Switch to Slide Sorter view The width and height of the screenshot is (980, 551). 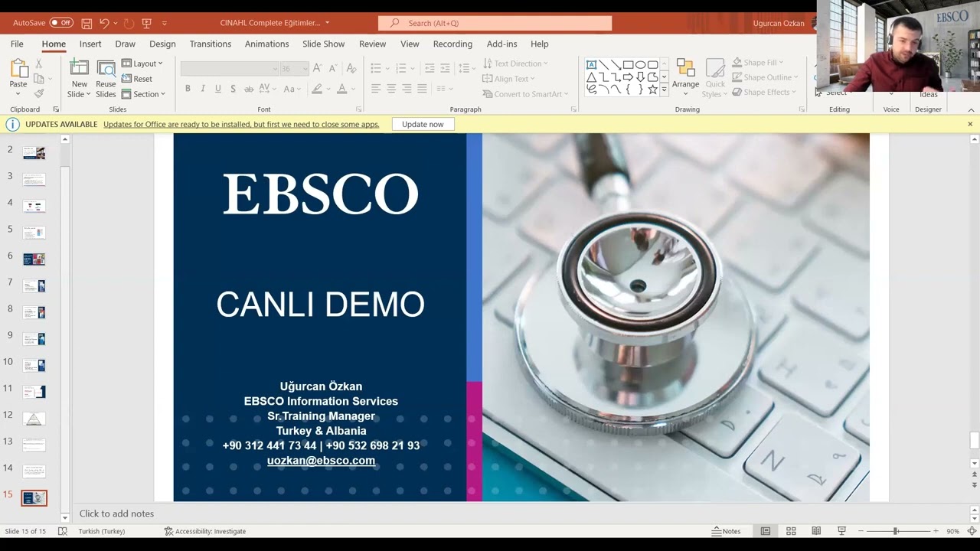pos(791,531)
